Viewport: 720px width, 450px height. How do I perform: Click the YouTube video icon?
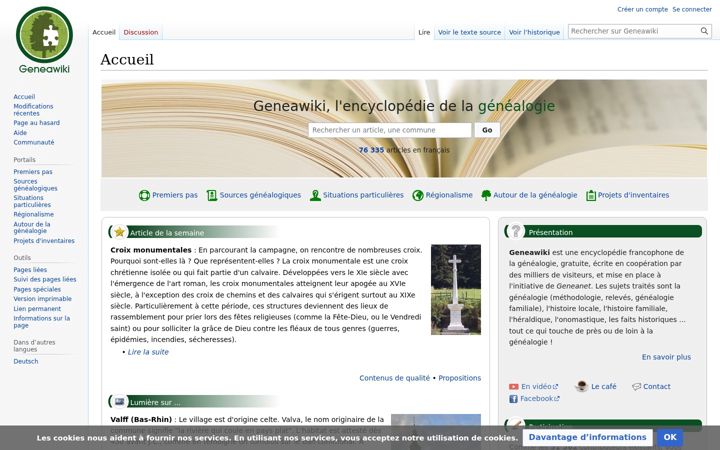[513, 387]
